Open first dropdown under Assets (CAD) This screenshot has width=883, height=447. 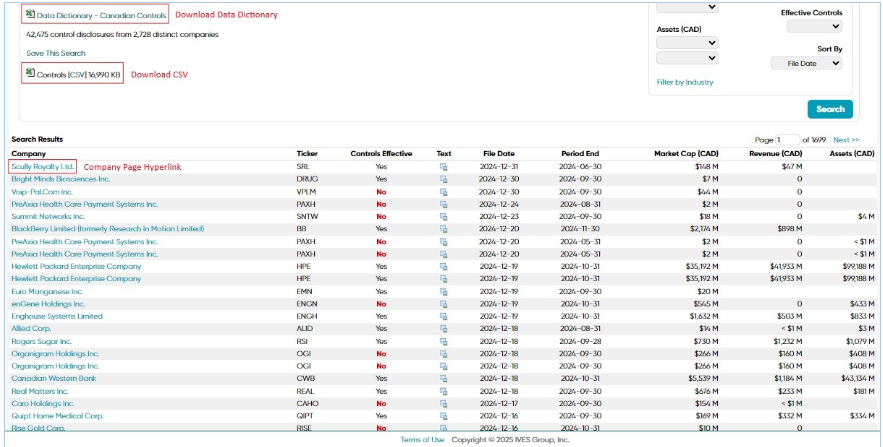coord(687,43)
